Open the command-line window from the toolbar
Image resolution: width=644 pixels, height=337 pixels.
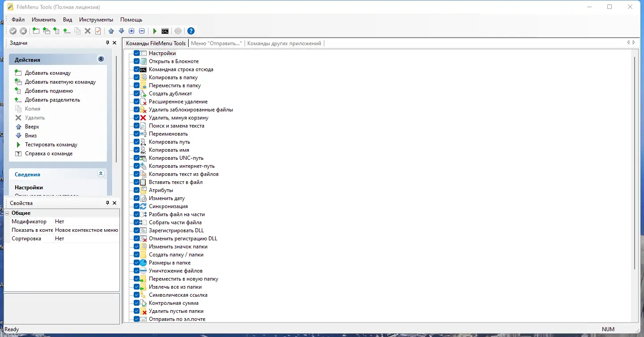coord(165,31)
